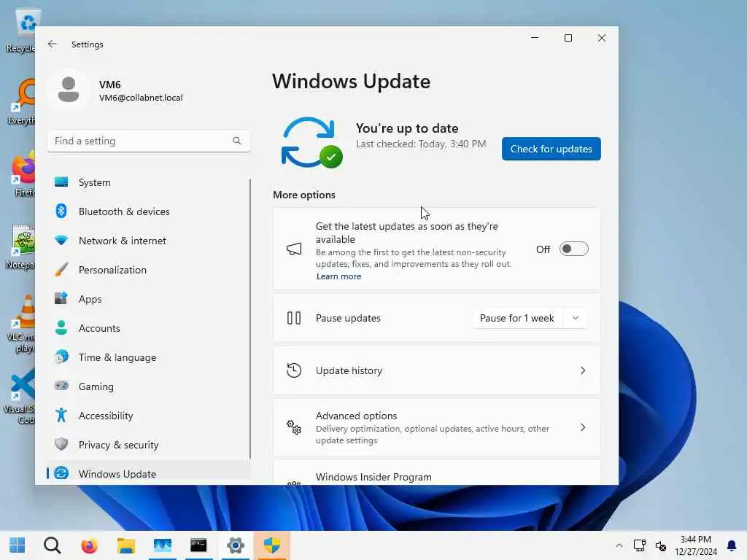This screenshot has height=560, width=747.
Task: Click "You're up to date" status text
Action: pyautogui.click(x=407, y=128)
